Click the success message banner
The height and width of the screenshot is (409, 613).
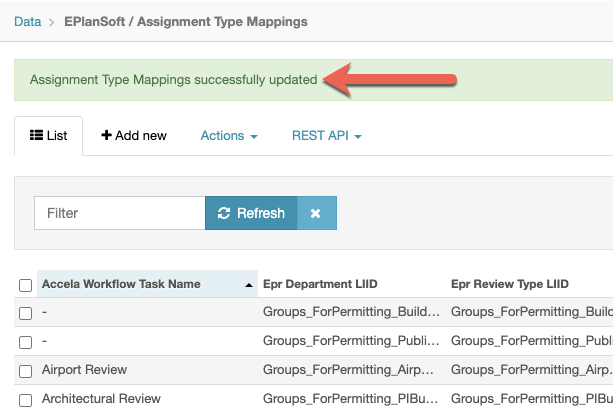point(173,79)
